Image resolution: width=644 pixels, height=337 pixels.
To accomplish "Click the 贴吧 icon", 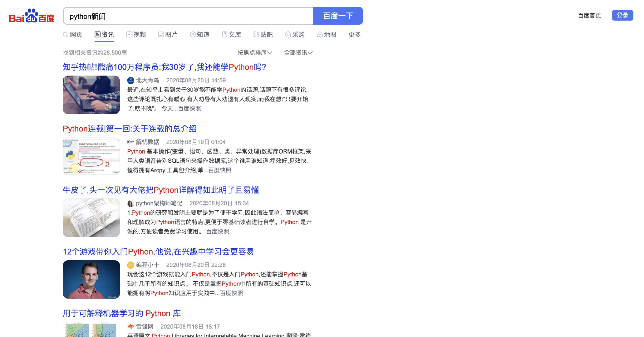I will [256, 35].
